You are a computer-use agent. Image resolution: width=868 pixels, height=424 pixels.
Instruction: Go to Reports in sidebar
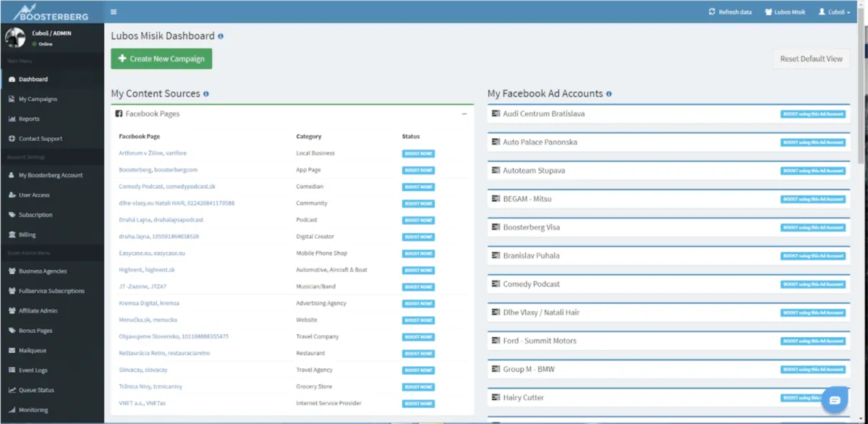pos(29,119)
